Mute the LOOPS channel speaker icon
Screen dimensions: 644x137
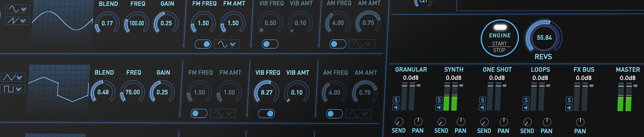(x=526, y=108)
